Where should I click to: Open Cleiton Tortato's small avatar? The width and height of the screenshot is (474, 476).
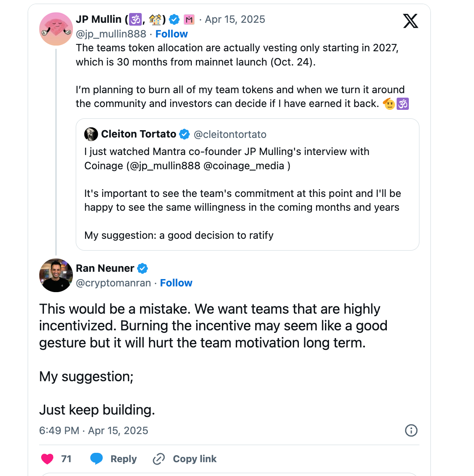tap(91, 134)
